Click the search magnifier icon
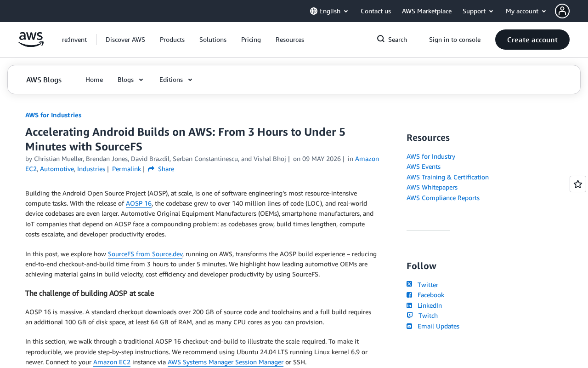The image size is (588, 368). 381,39
